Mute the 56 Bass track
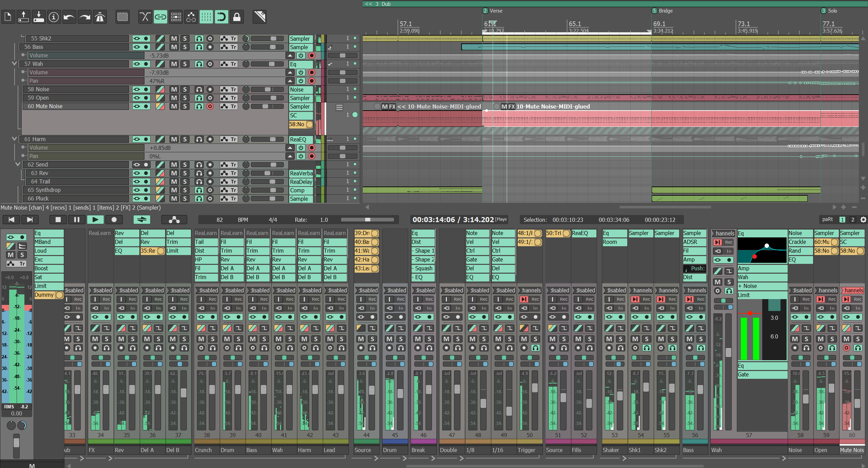Image resolution: width=868 pixels, height=468 pixels. [x=174, y=47]
